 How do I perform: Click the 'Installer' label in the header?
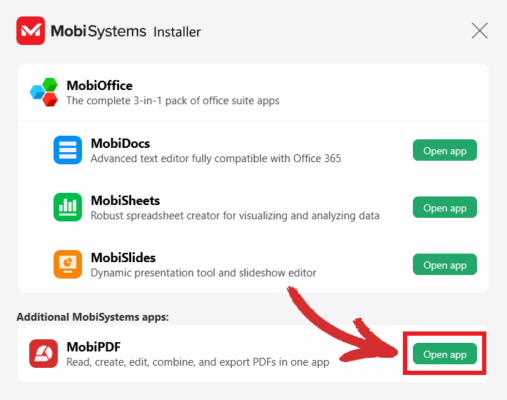pos(177,32)
